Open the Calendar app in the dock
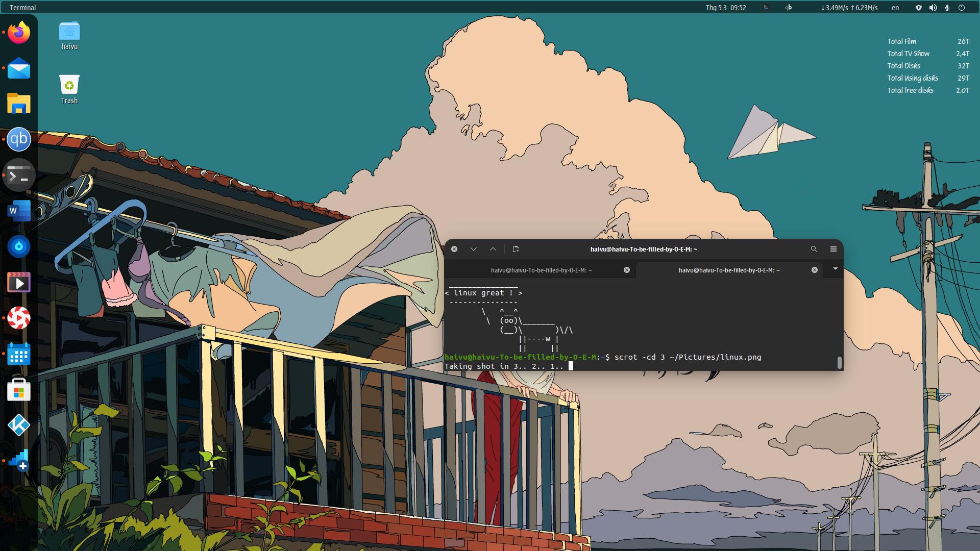Viewport: 980px width, 551px height. point(19,354)
